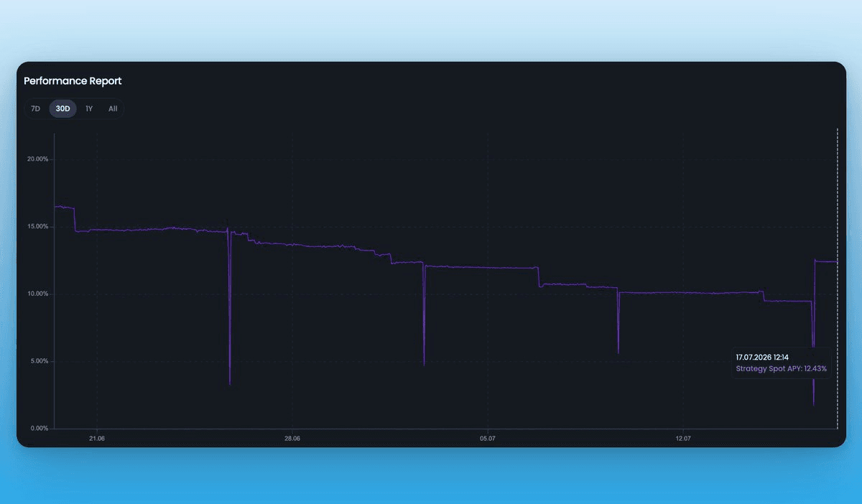Select the 30D time range tab

(x=63, y=109)
